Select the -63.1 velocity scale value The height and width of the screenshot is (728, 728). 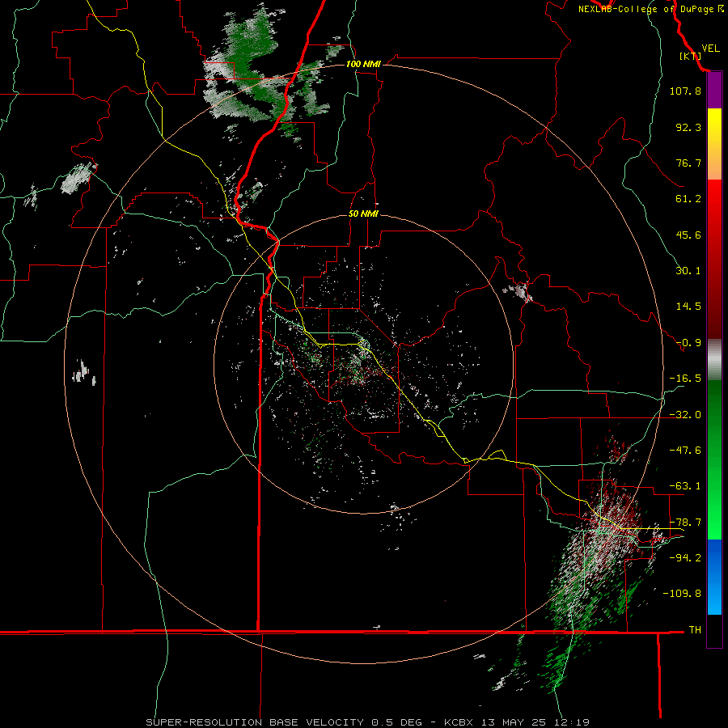pyautogui.click(x=685, y=486)
